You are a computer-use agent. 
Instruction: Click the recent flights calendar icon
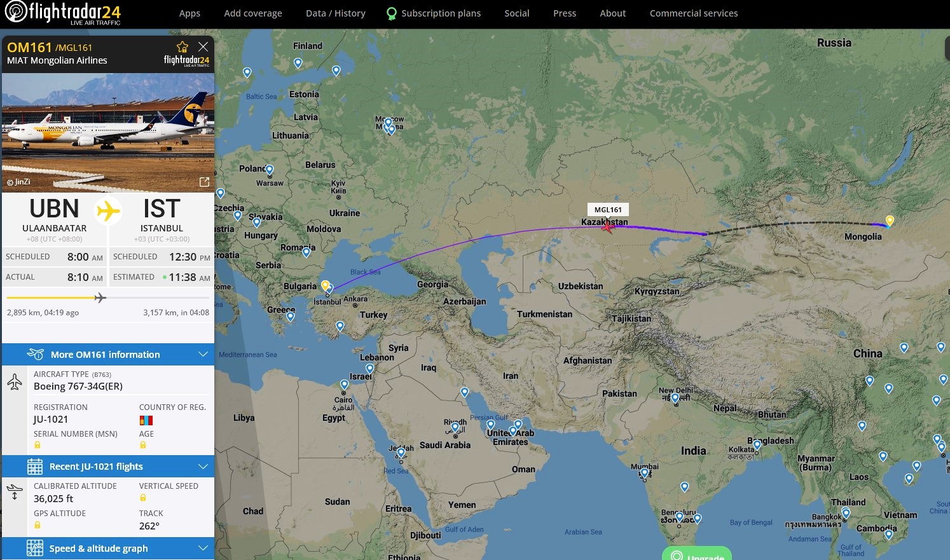tap(35, 467)
